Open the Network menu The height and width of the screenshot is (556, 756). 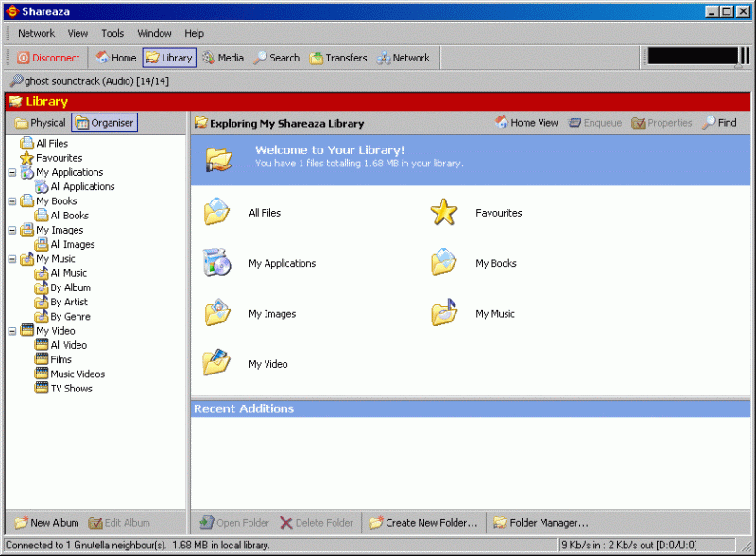(x=36, y=33)
